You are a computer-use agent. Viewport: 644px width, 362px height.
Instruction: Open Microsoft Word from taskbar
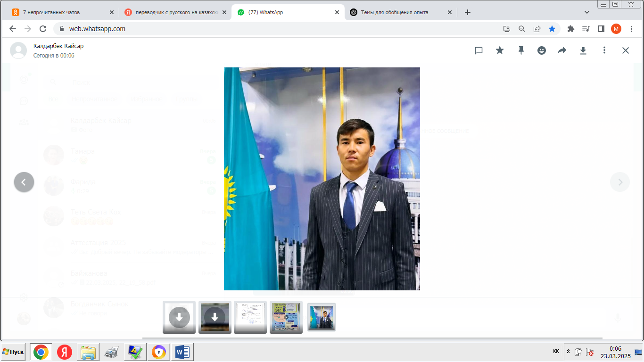182,352
